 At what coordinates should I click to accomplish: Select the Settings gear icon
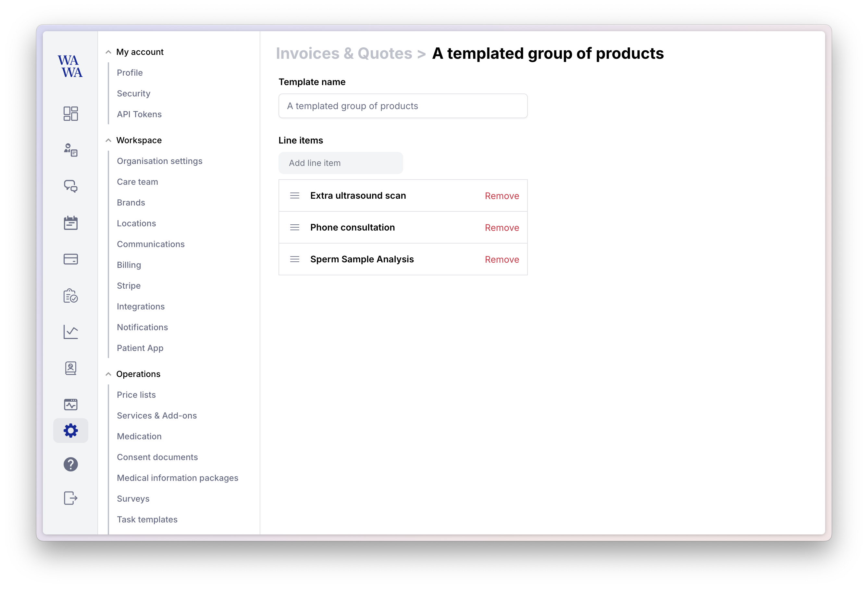pos(70,430)
